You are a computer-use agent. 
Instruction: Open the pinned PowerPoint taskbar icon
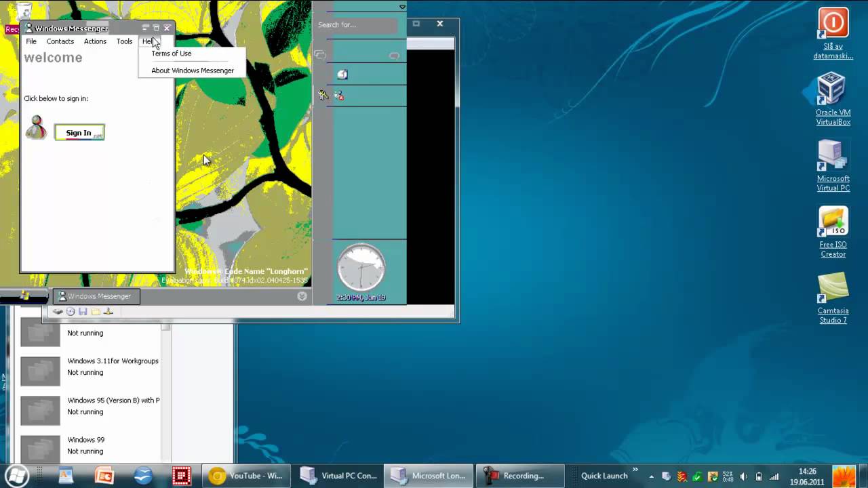[x=104, y=476]
